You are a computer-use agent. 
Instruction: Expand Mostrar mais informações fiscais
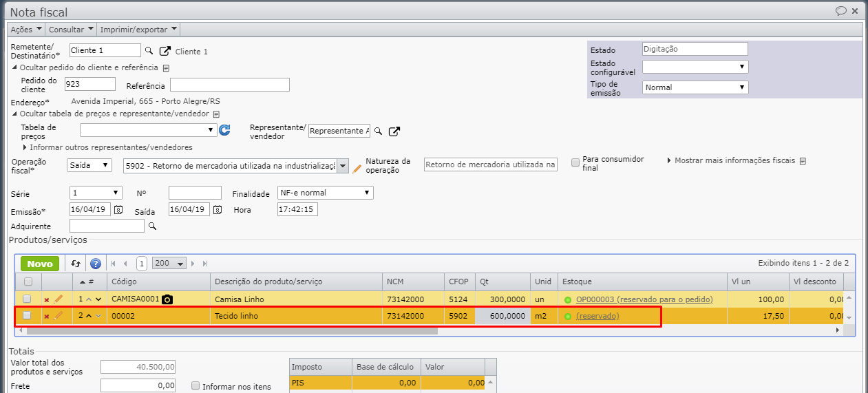(x=734, y=161)
